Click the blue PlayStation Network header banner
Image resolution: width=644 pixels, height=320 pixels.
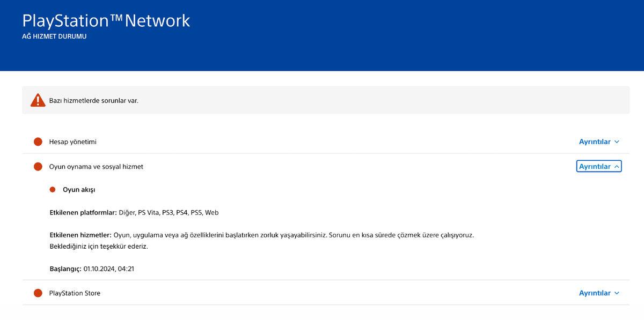click(322, 35)
